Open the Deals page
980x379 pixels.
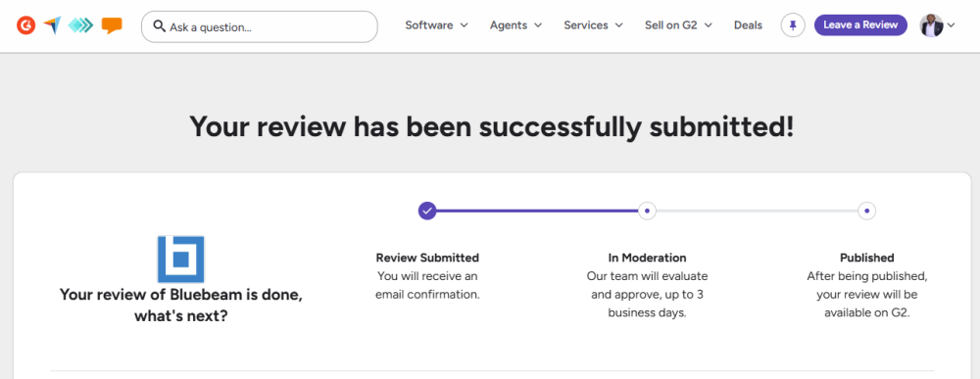point(748,25)
